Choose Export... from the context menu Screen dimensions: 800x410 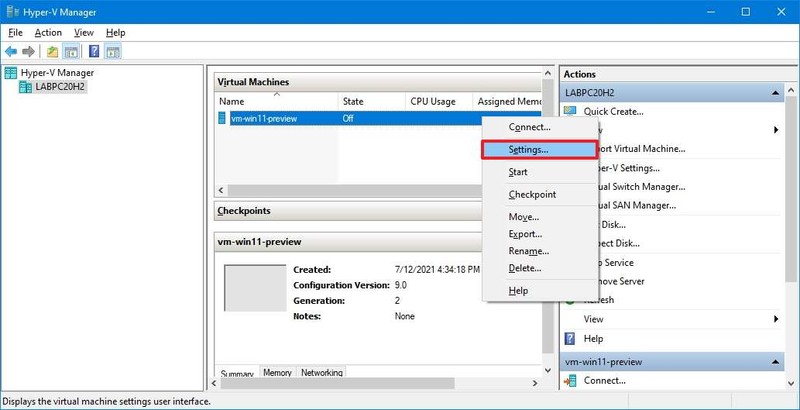[540, 234]
